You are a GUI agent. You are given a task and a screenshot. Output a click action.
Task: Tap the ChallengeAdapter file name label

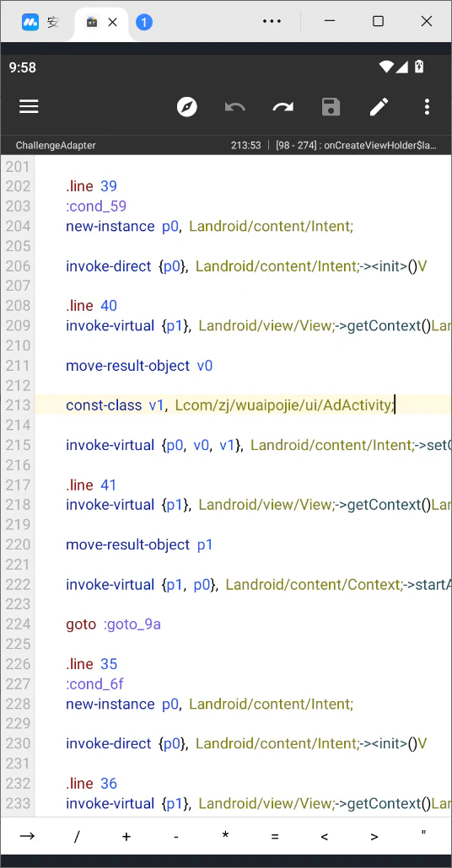56,146
